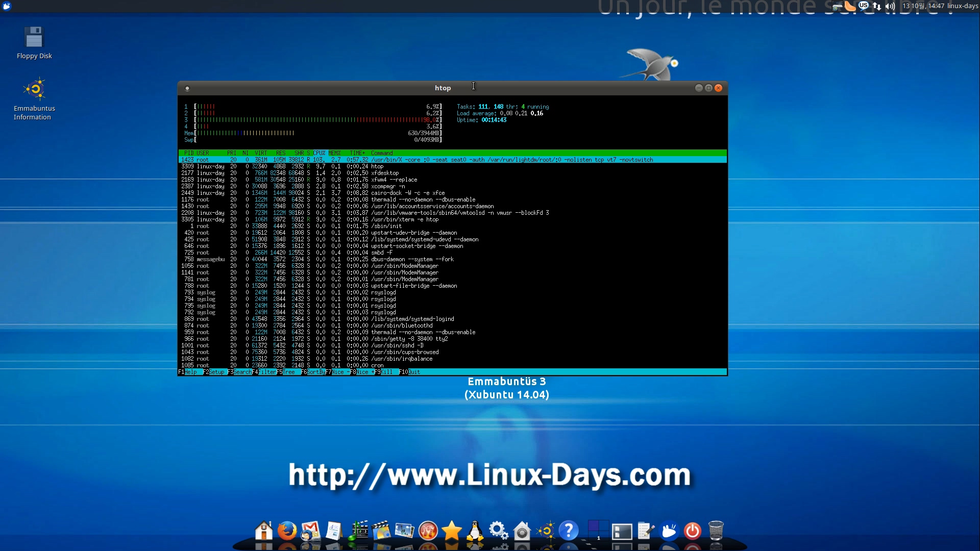
Task: Launch Firefox from the dock
Action: pos(287,531)
